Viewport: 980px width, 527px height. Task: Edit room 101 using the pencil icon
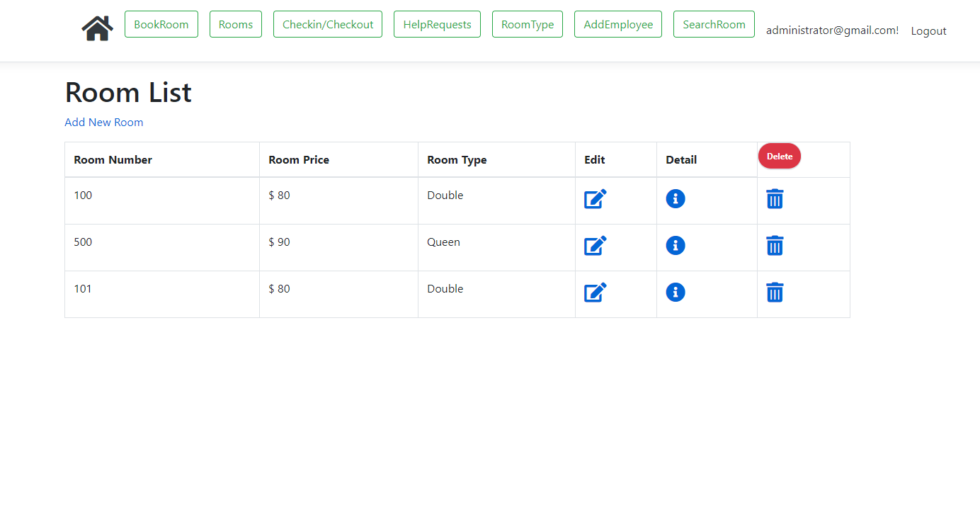tap(595, 292)
